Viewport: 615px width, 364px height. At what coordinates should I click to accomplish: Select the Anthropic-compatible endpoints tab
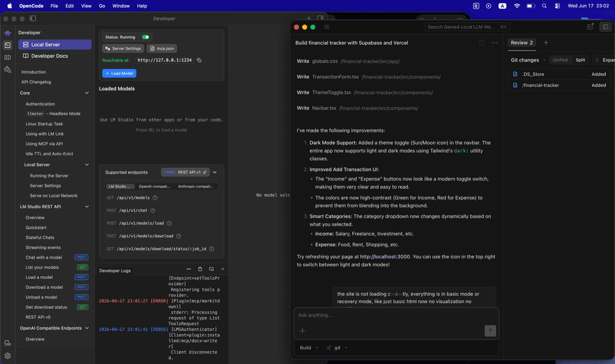coord(195,187)
